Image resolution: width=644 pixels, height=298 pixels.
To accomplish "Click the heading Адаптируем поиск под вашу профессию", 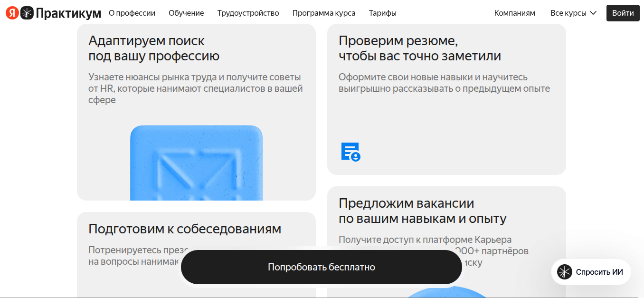I will coord(154,48).
